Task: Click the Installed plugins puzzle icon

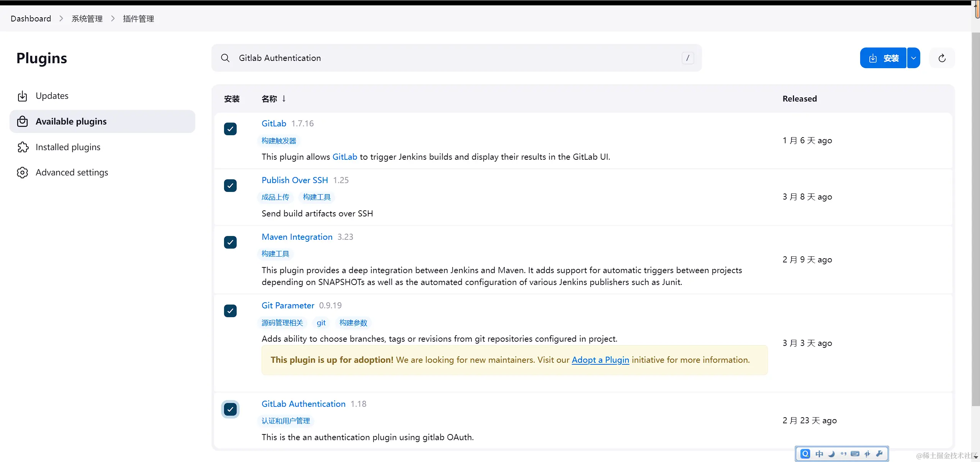Action: coord(23,147)
